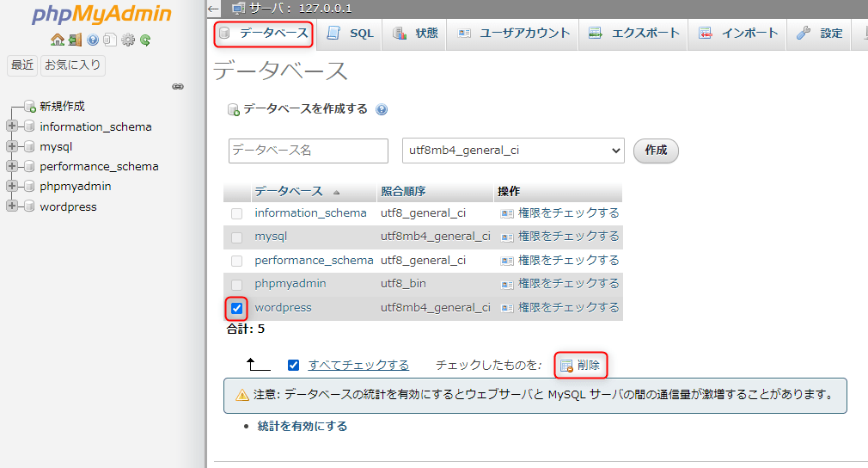
Task: Click 権限をチェックする link for mysql
Action: tap(569, 237)
